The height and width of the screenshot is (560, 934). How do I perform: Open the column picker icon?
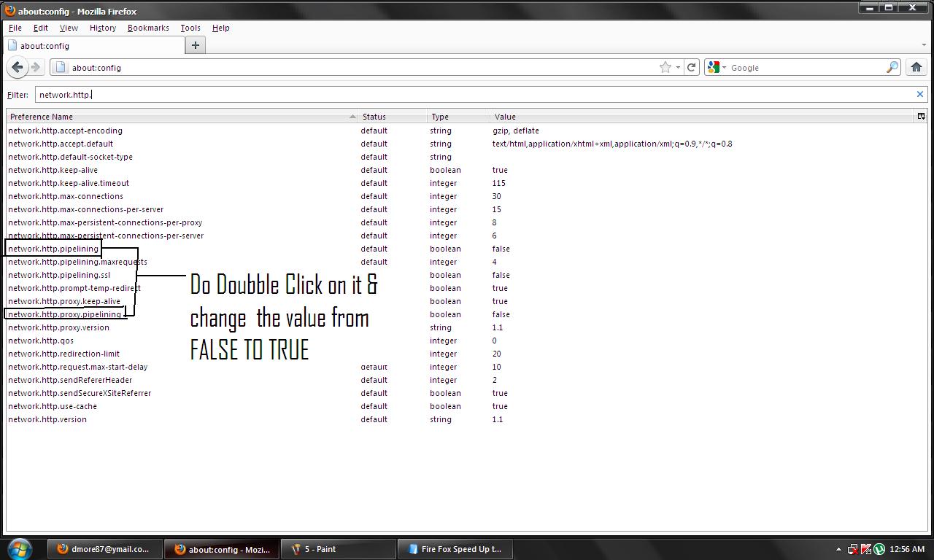(x=921, y=116)
